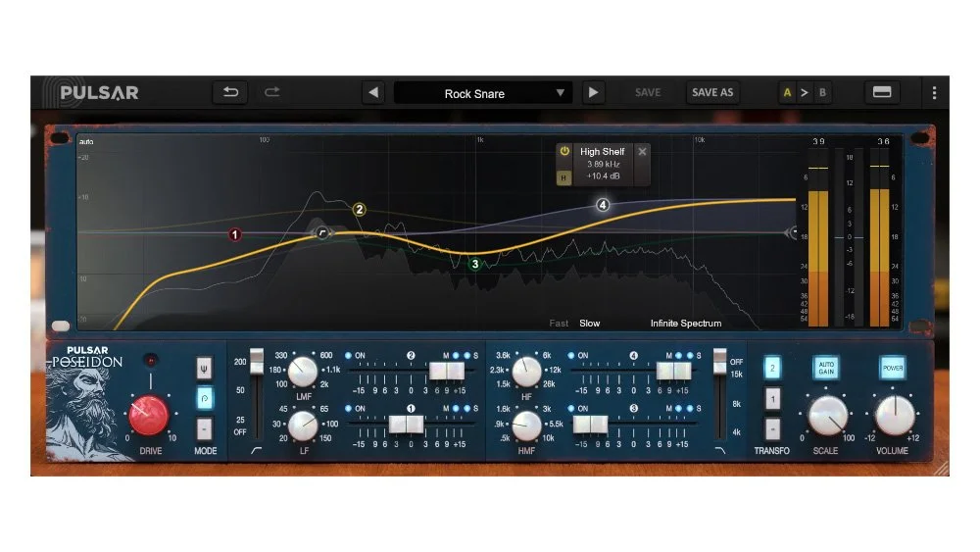Image resolution: width=980 pixels, height=552 pixels.
Task: Click the HMF frequency knob
Action: [x=526, y=426]
